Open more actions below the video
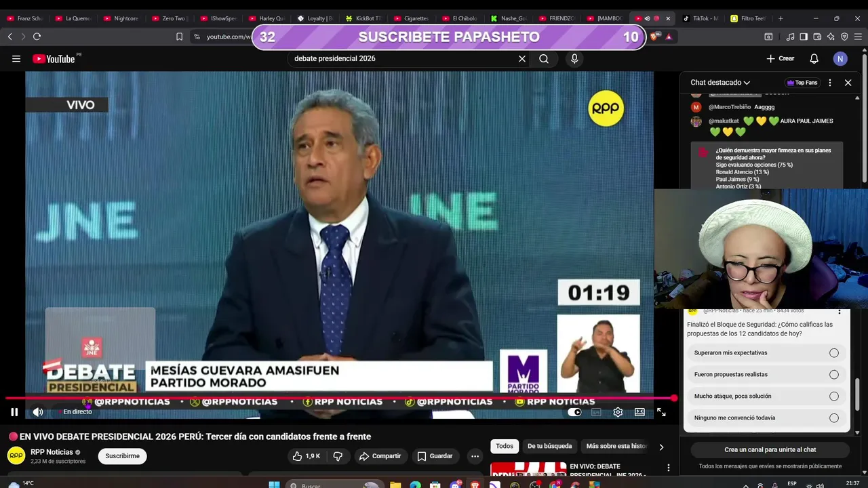The width and height of the screenshot is (868, 488). click(475, 456)
